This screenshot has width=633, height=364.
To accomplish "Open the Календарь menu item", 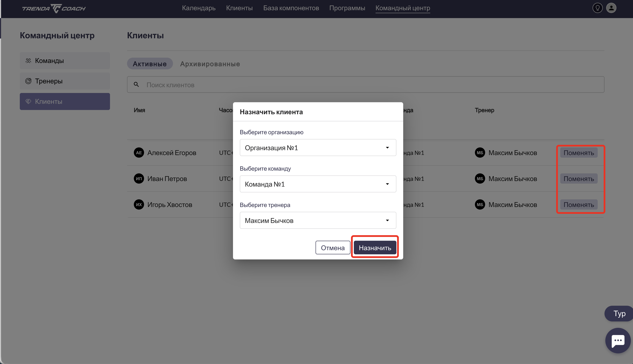I will [199, 8].
